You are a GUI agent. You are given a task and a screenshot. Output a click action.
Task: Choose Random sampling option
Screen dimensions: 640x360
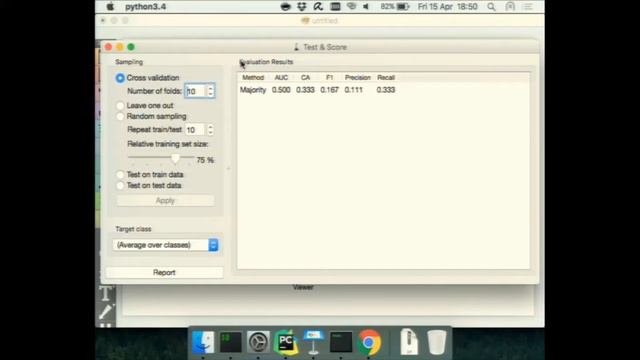pos(120,117)
